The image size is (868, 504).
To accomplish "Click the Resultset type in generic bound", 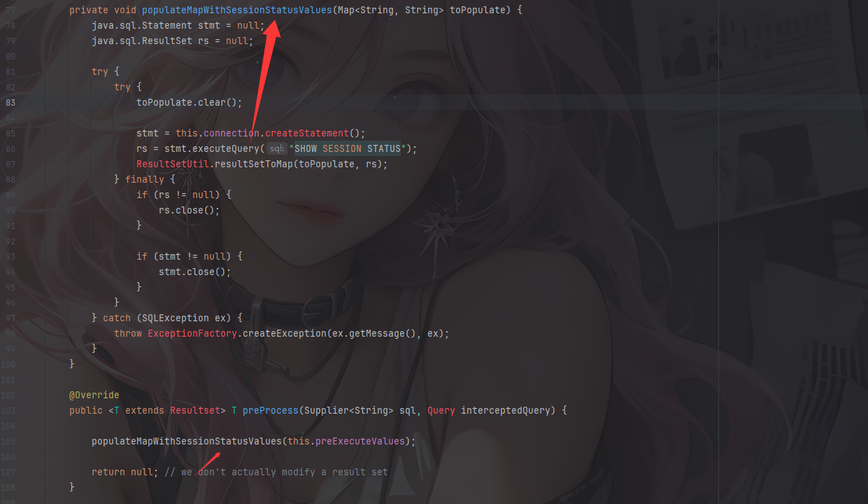I will [x=194, y=410].
